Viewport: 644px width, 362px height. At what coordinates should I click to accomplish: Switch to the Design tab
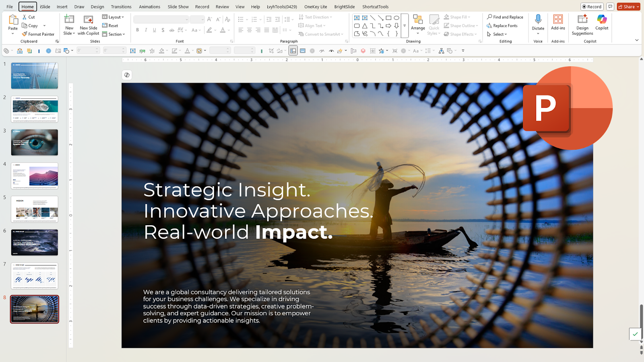click(x=97, y=6)
